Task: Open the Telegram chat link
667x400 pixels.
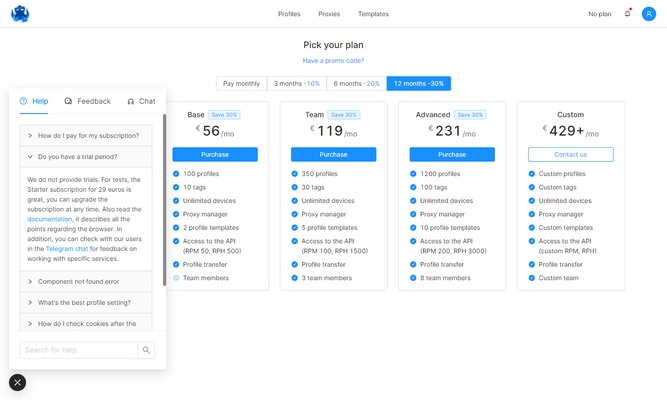Action: click(x=67, y=249)
